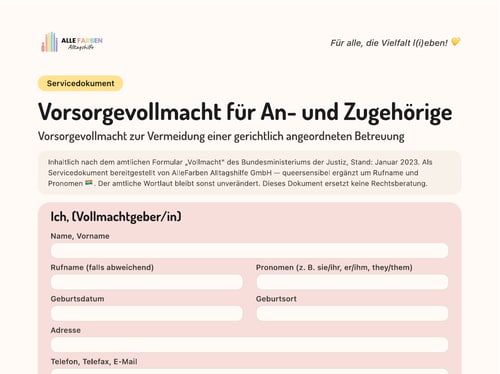
Task: Click the Geburtsort label
Action: (276, 299)
